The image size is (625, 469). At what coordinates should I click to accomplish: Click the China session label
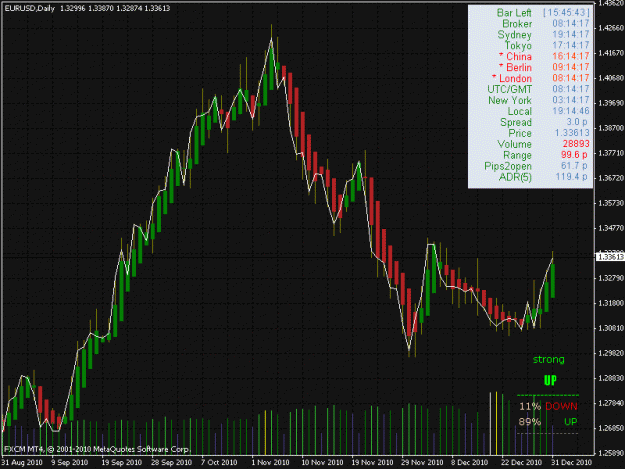(x=515, y=57)
